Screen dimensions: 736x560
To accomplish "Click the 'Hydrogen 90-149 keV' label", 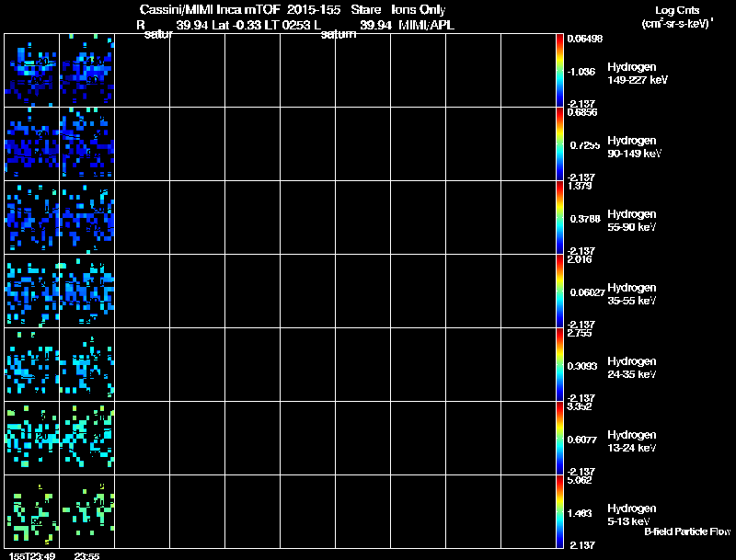I will 635,147.
